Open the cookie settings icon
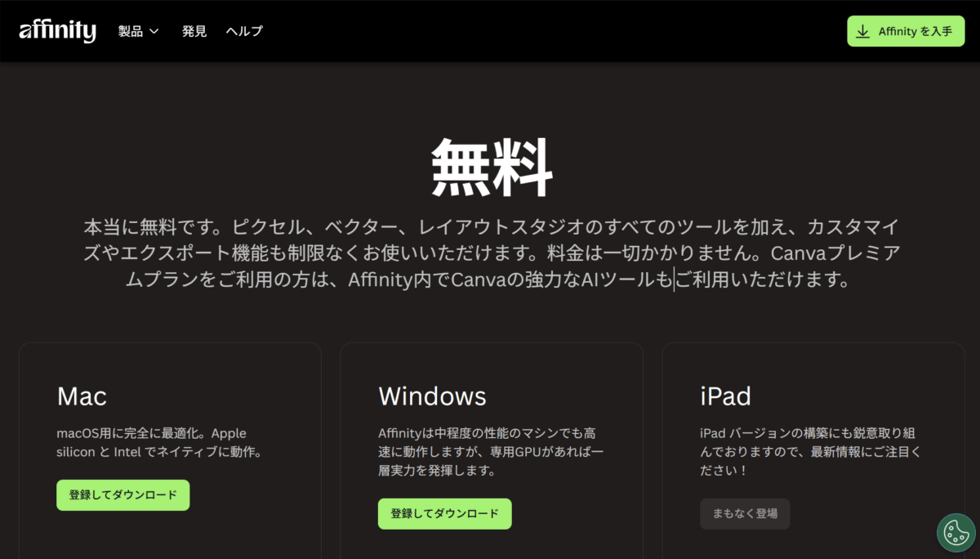The width and height of the screenshot is (980, 559). (956, 533)
